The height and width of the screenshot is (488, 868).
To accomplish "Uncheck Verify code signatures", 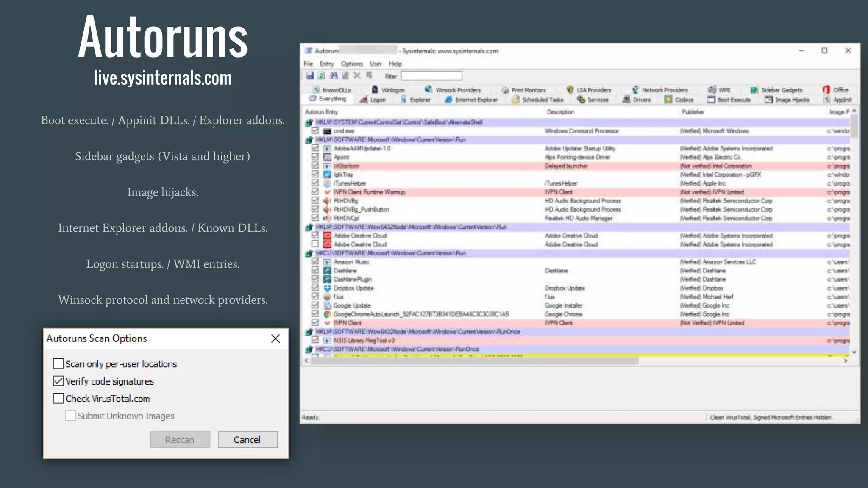I will tap(58, 381).
